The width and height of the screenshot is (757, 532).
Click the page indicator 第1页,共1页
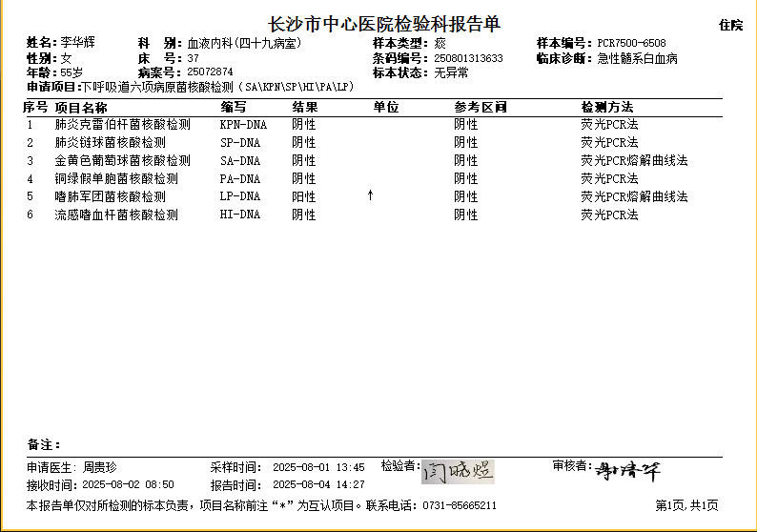[686, 505]
